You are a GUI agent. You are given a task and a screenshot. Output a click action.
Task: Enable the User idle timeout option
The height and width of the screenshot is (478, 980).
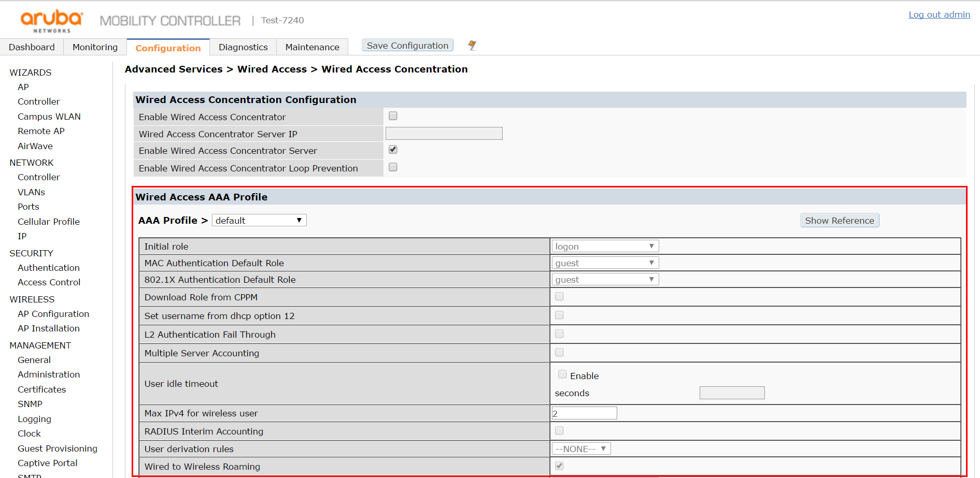[562, 374]
